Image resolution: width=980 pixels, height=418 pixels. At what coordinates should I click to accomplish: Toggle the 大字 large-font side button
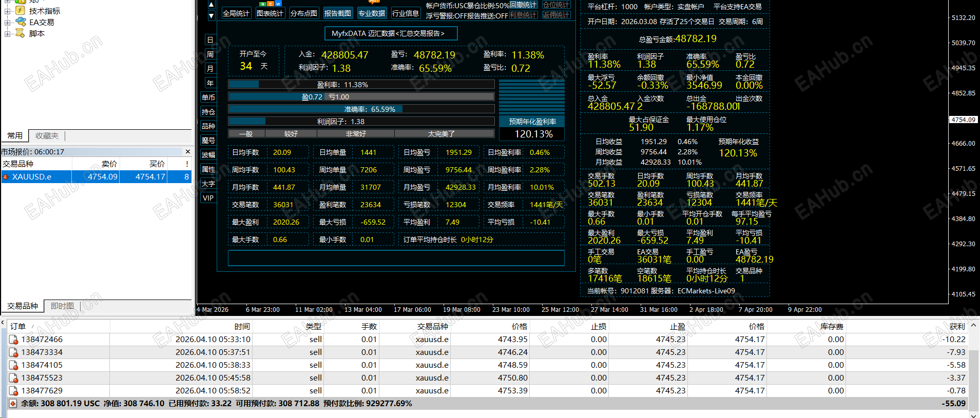(x=208, y=184)
